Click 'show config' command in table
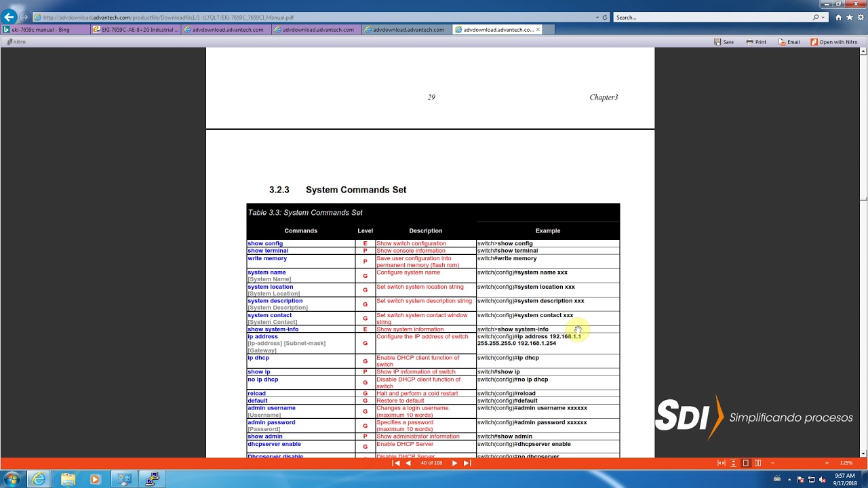Image resolution: width=868 pixels, height=488 pixels. [x=265, y=243]
